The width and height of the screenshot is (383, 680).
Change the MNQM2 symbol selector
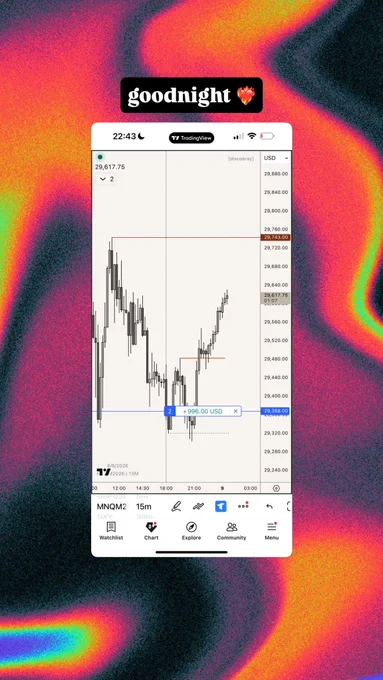point(112,507)
